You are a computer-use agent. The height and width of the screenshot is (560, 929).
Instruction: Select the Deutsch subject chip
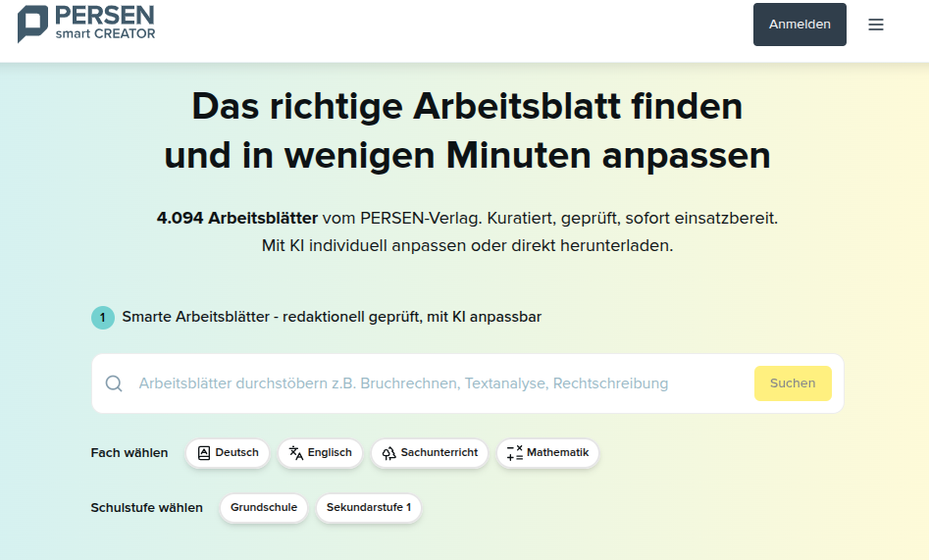coord(228,453)
